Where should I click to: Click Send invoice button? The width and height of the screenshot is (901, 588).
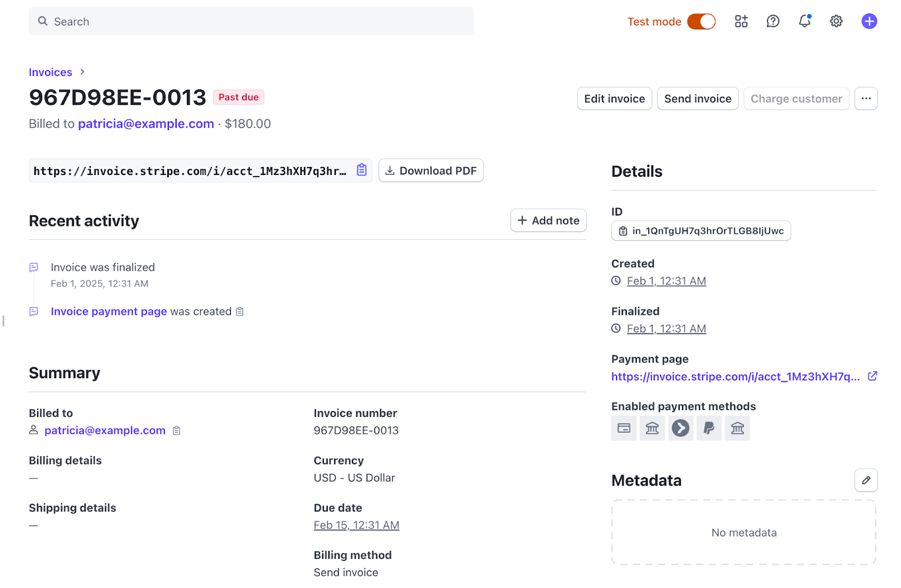698,98
